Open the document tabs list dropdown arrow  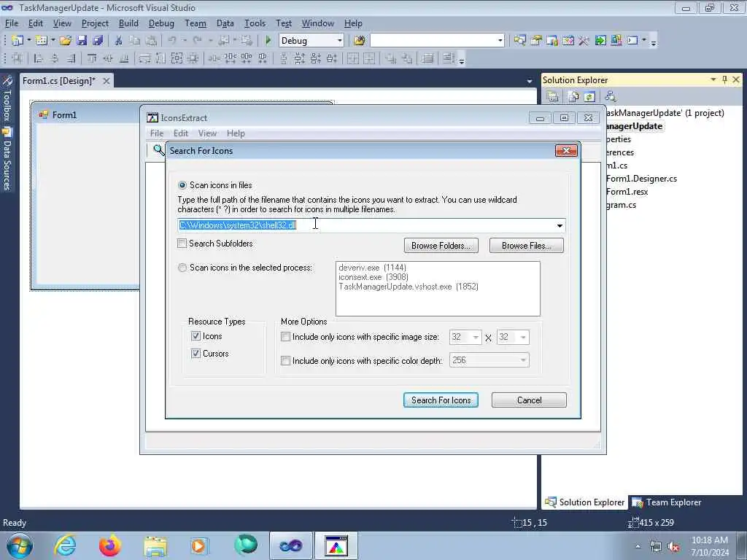[x=530, y=82]
